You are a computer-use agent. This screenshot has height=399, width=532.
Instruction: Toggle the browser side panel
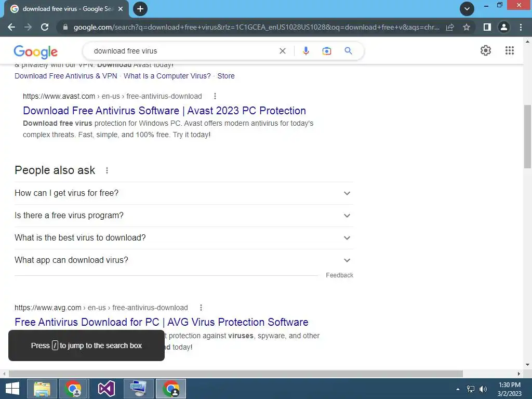pos(487,27)
